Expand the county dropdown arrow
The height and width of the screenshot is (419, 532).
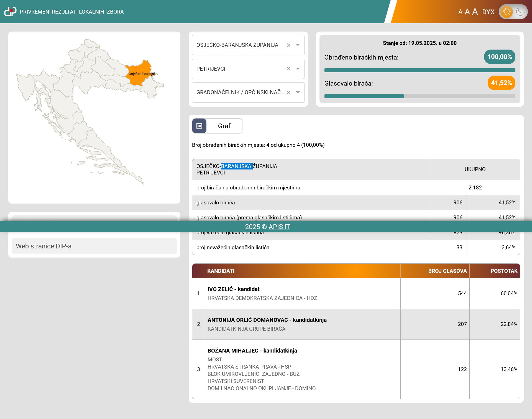pos(298,45)
